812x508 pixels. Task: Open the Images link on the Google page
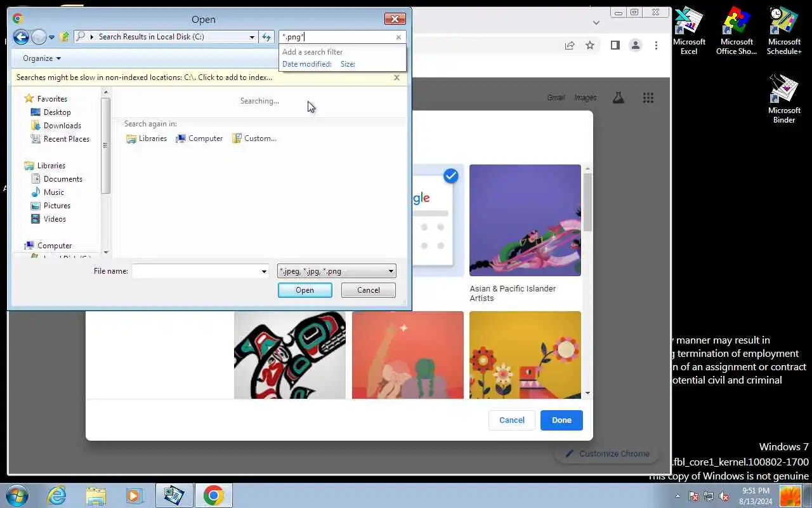(586, 98)
